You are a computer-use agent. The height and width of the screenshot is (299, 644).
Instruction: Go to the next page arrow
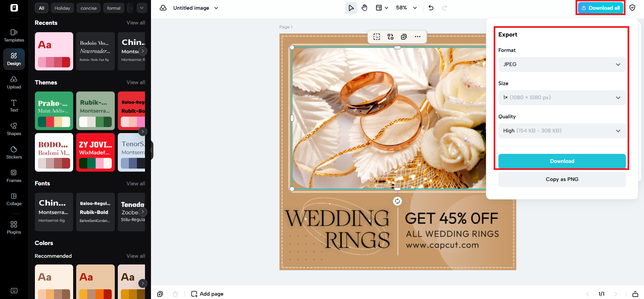(615, 294)
